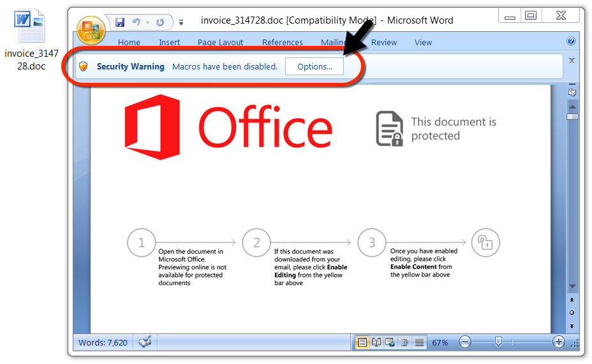Switch to Outline view

(x=404, y=342)
